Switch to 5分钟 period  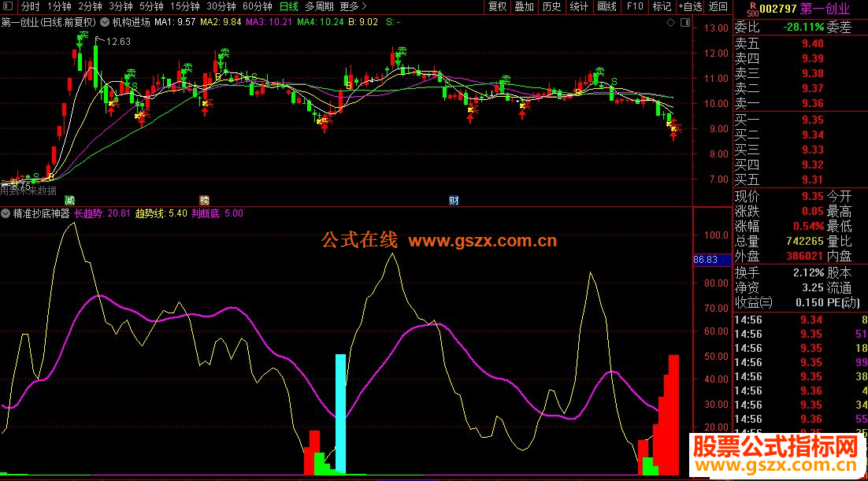point(151,6)
